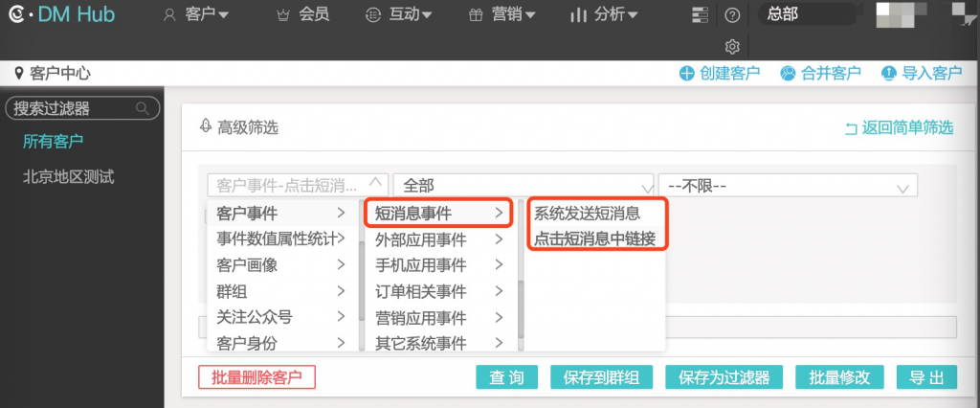The height and width of the screenshot is (408, 980).
Task: Click 返回简单筛选 link
Action: click(x=899, y=127)
